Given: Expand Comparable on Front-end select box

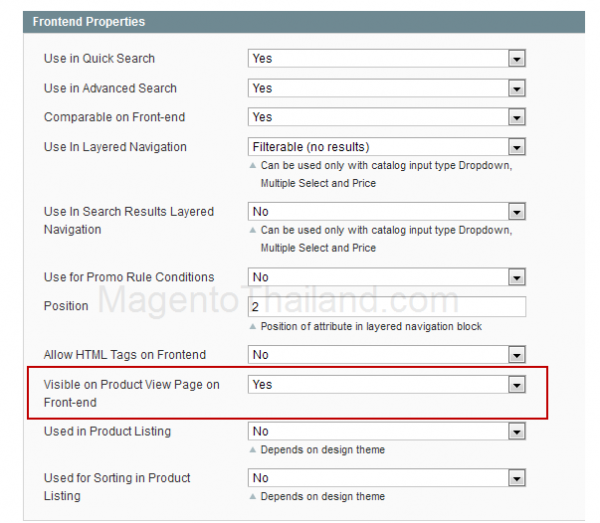Looking at the screenshot, I should click(x=386, y=117).
